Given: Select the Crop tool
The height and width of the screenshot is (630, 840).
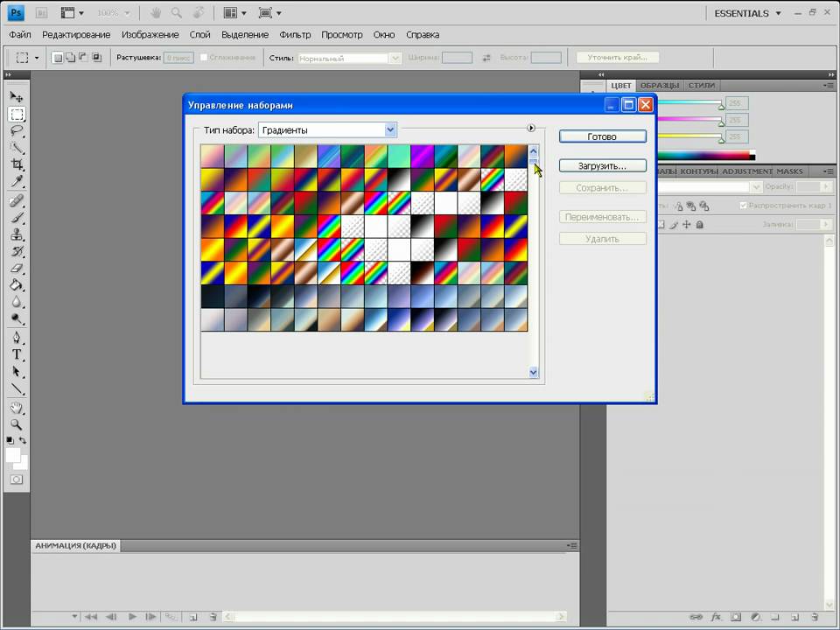Looking at the screenshot, I should point(17,165).
